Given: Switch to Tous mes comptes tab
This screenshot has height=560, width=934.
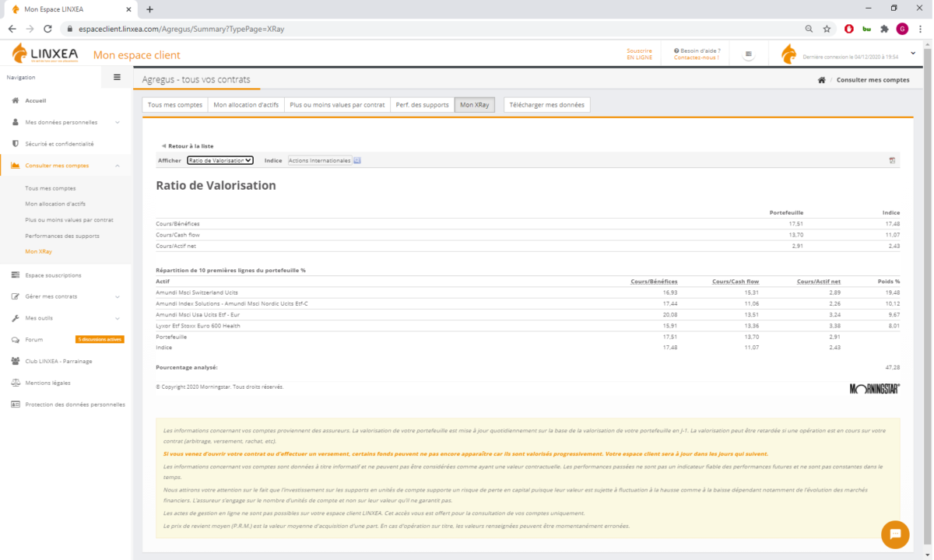Looking at the screenshot, I should (x=175, y=105).
